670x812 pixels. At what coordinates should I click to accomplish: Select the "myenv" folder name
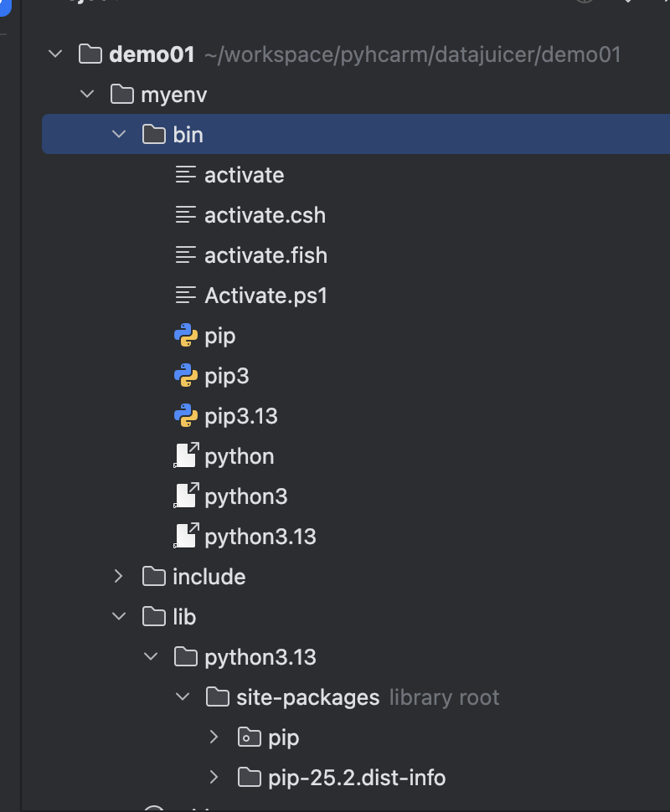(173, 95)
